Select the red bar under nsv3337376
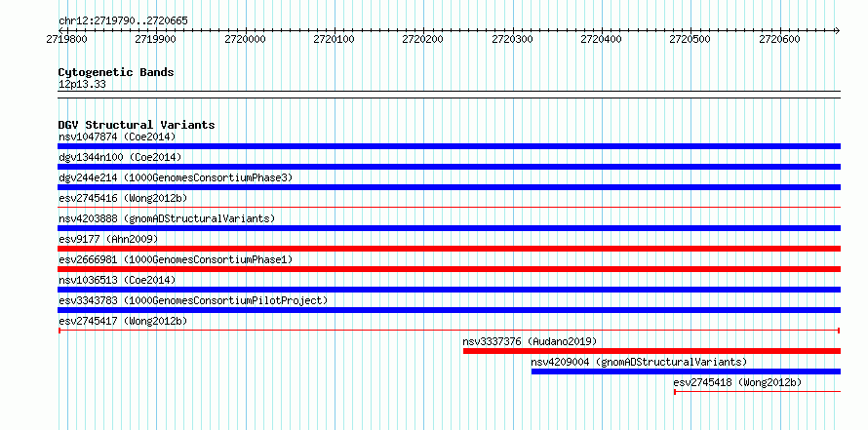Screen dimensions: 868x430 click(652, 351)
